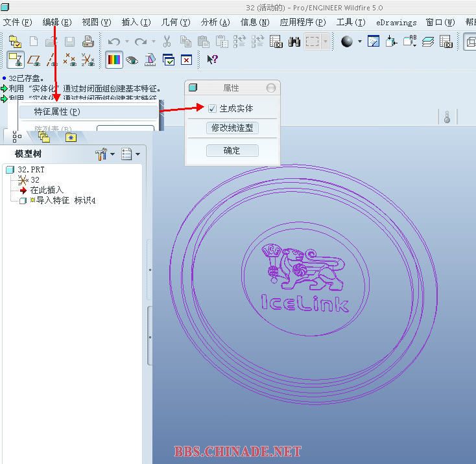The width and height of the screenshot is (476, 464).
Task: Open the appearance gallery sphere icon
Action: coord(347,41)
